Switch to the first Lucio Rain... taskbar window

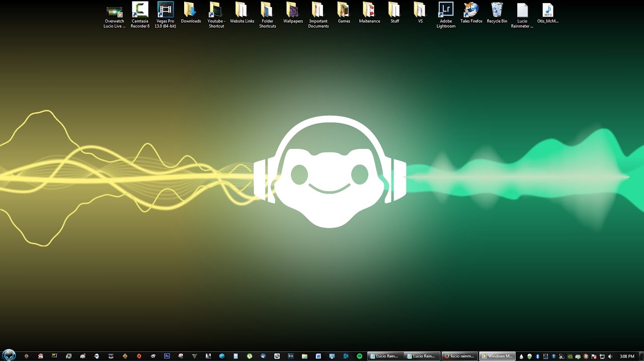[x=385, y=356]
